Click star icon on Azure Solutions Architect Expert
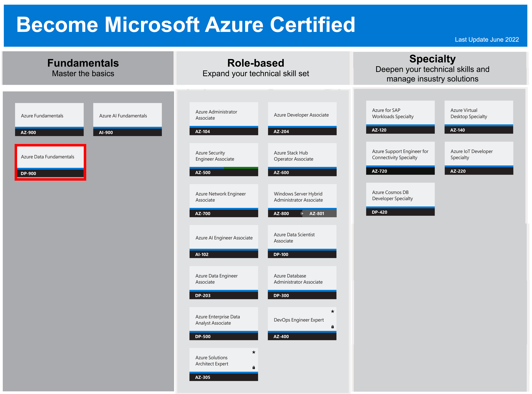532x394 pixels. point(254,352)
